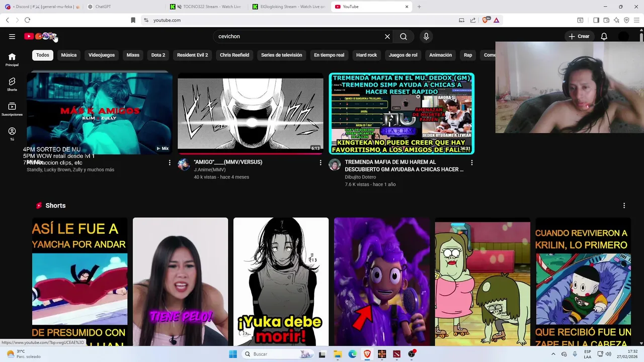The height and width of the screenshot is (362, 644).
Task: Open the Regular Show cartoon short
Action: [482, 282]
